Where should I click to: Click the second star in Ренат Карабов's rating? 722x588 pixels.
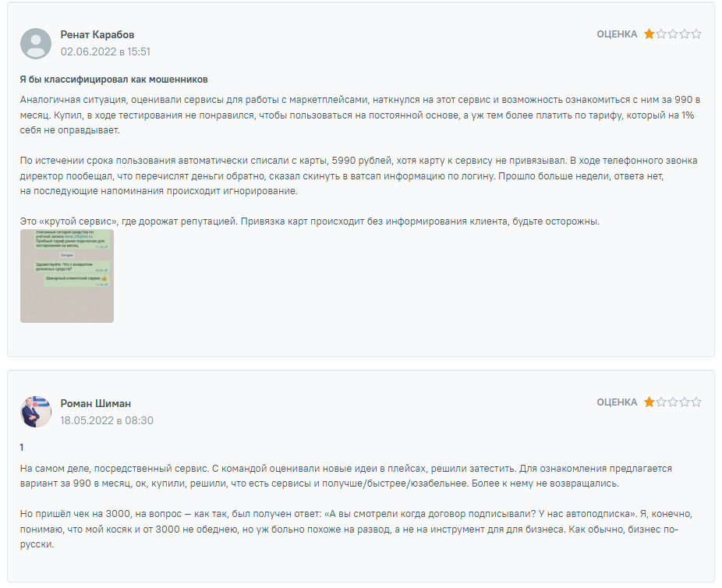pyautogui.click(x=661, y=34)
